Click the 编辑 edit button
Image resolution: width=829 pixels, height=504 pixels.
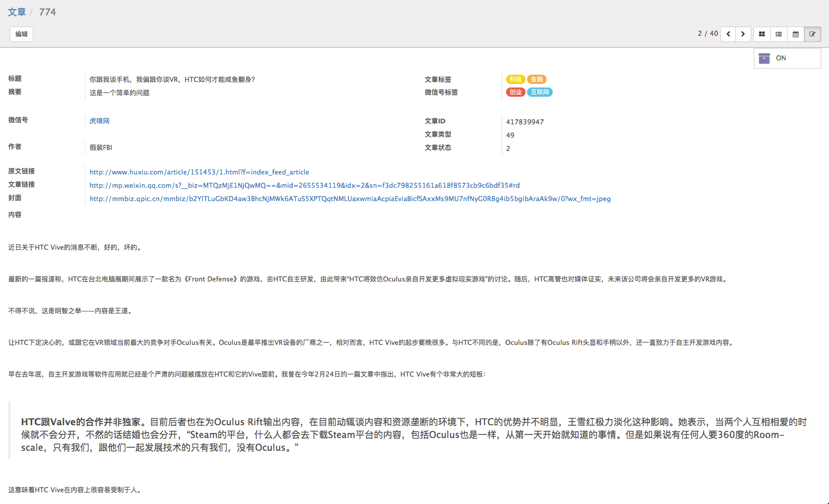point(21,34)
